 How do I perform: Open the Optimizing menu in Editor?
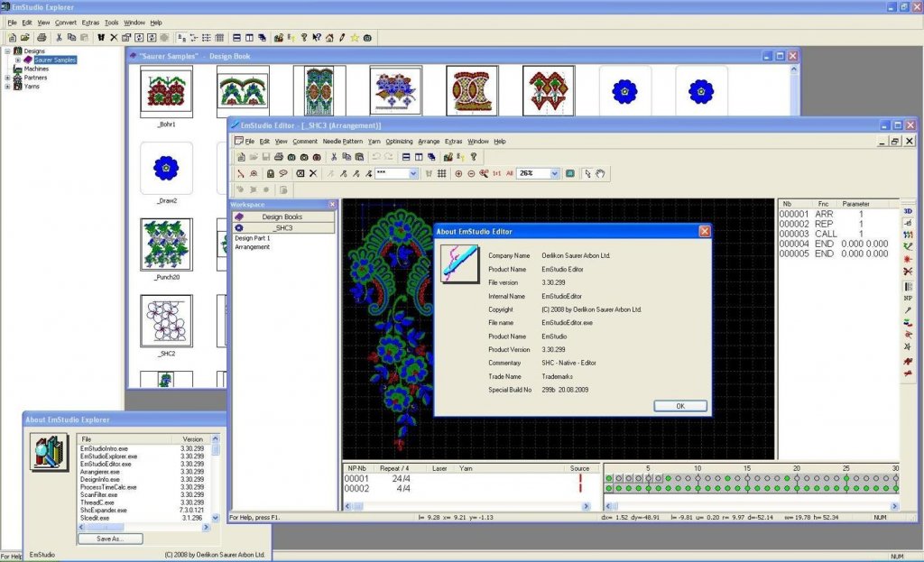(399, 142)
